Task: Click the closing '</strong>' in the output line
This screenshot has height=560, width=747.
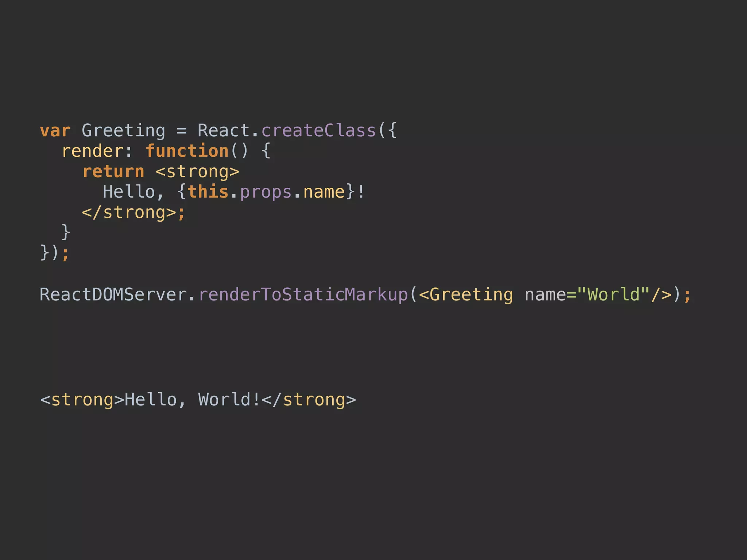Action: pos(309,400)
